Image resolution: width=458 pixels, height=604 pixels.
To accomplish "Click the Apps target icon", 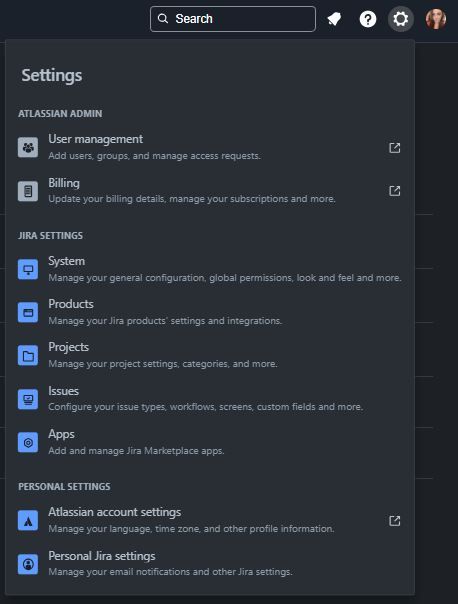I will [x=28, y=443].
